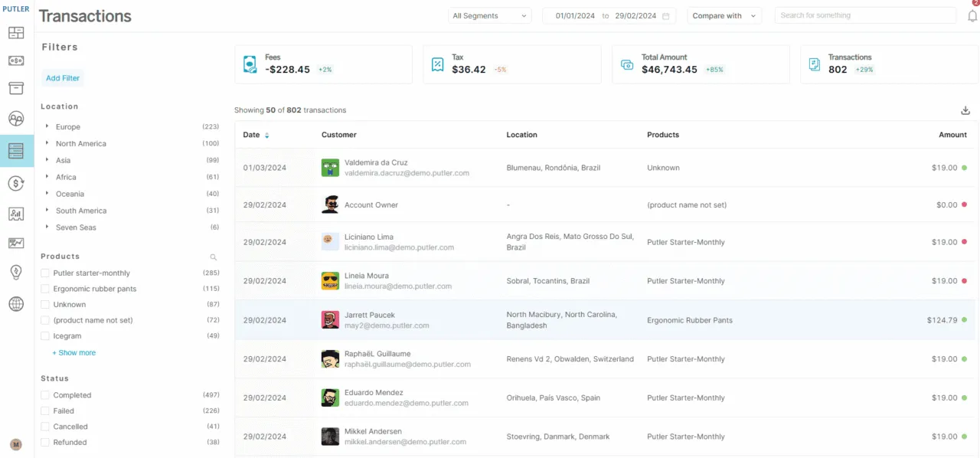980x458 pixels.
Task: Click Jarrett Paucek's avatar
Action: coord(330,320)
